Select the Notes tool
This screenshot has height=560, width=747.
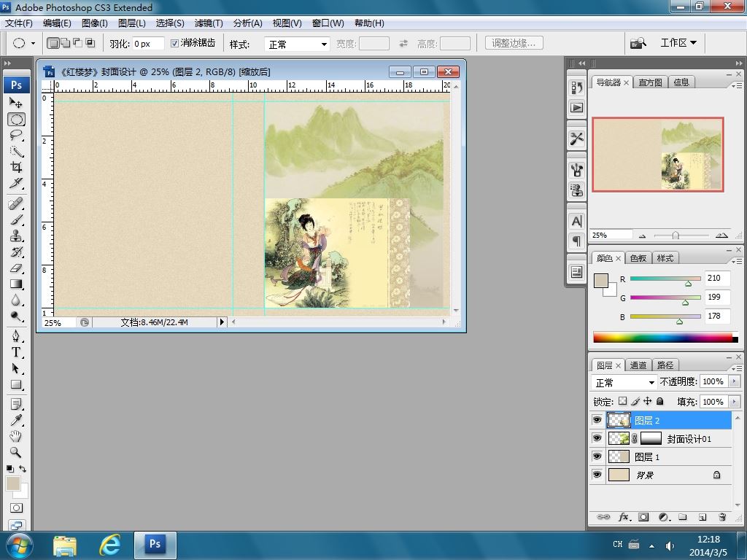point(16,404)
